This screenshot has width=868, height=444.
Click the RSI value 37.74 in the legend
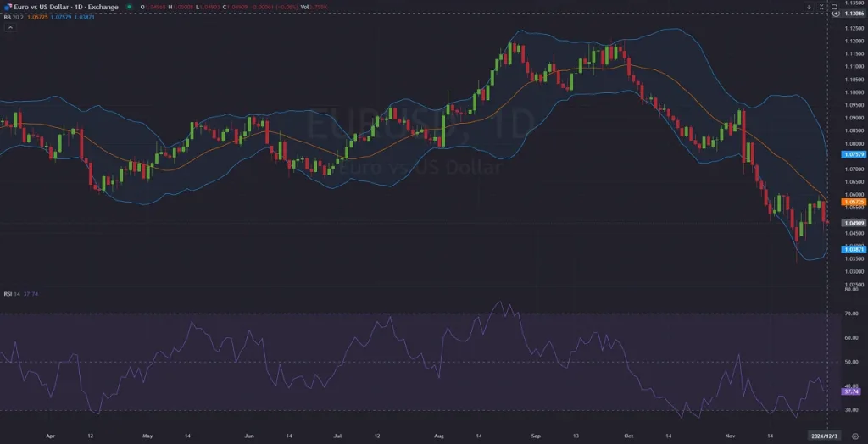pyautogui.click(x=31, y=294)
